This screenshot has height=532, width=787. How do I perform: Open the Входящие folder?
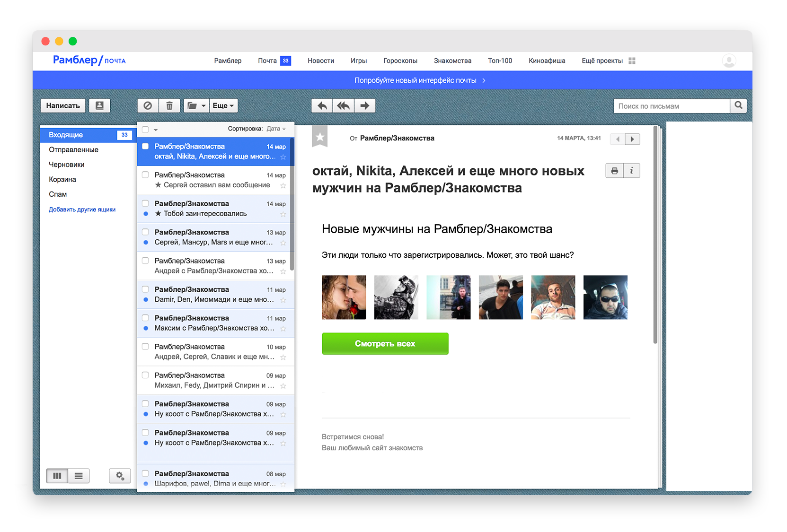[88, 135]
